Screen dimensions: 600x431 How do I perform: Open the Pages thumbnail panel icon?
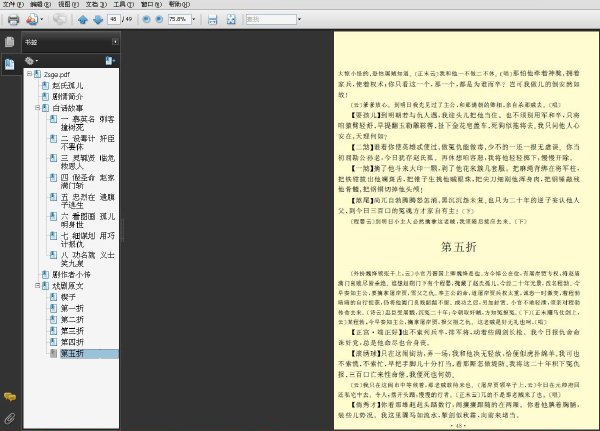(10, 42)
